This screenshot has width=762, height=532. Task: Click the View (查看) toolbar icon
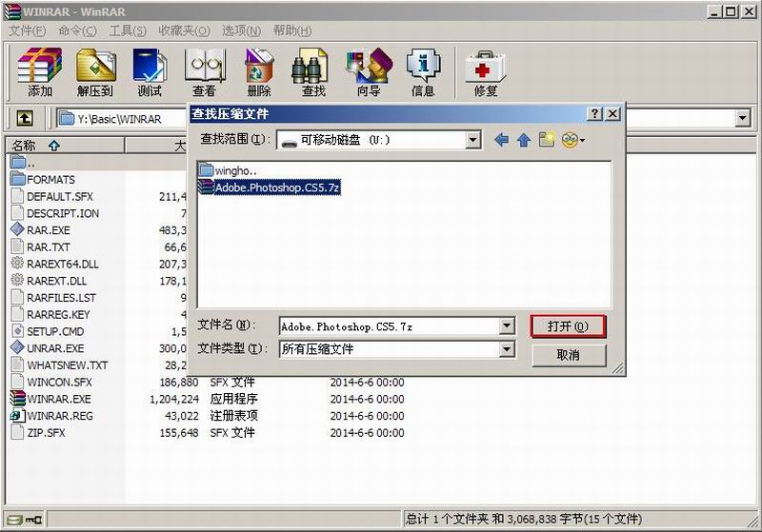205,71
